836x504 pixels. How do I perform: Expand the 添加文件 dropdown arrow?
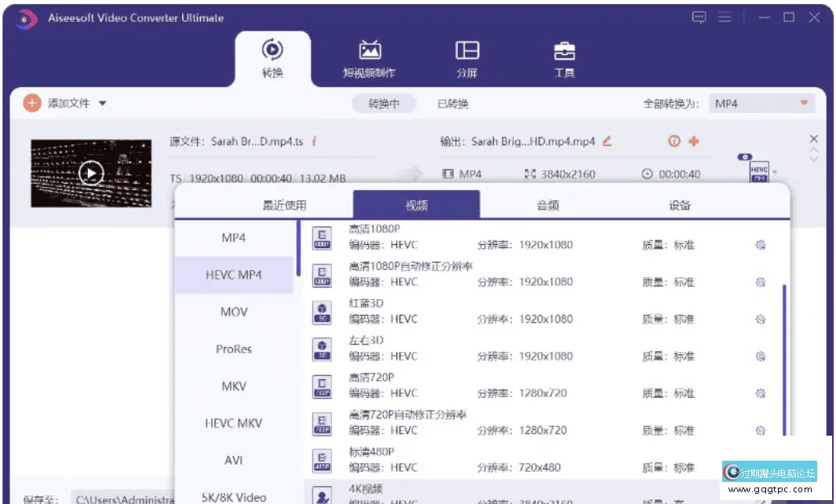coord(103,104)
